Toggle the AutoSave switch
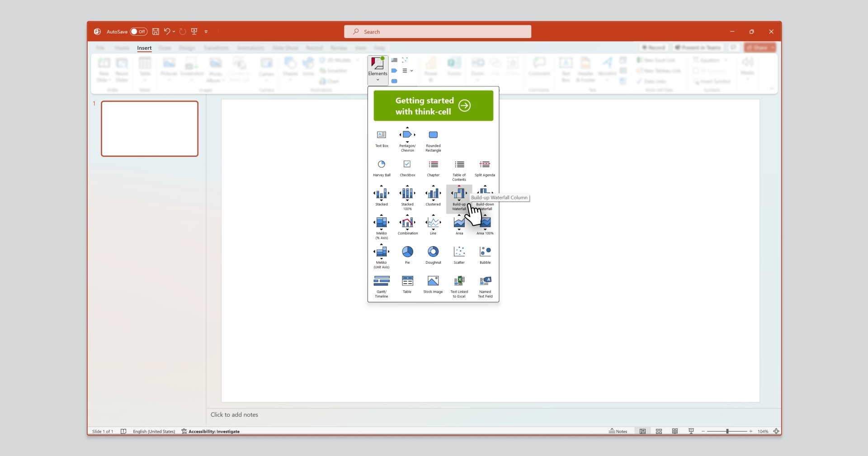868x456 pixels. tap(138, 32)
